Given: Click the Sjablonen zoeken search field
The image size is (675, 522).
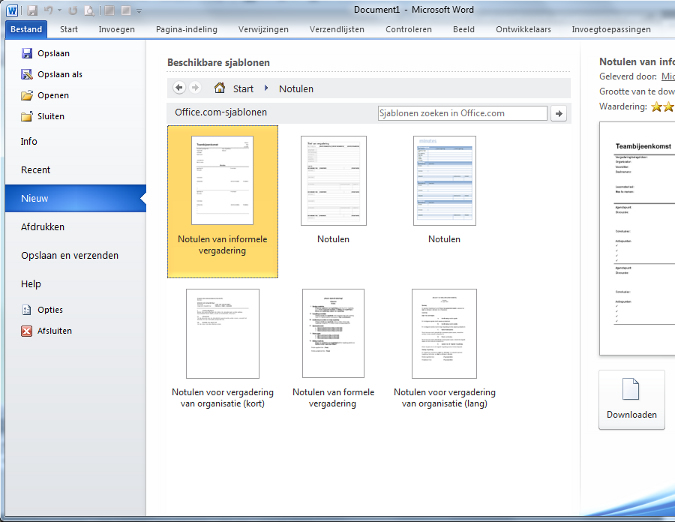Looking at the screenshot, I should (x=462, y=113).
